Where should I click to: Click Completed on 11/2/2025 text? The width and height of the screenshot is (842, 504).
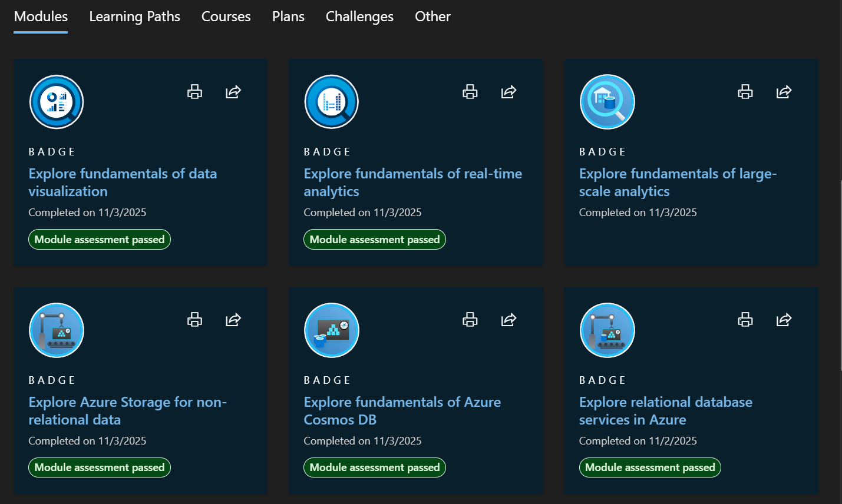tap(638, 441)
